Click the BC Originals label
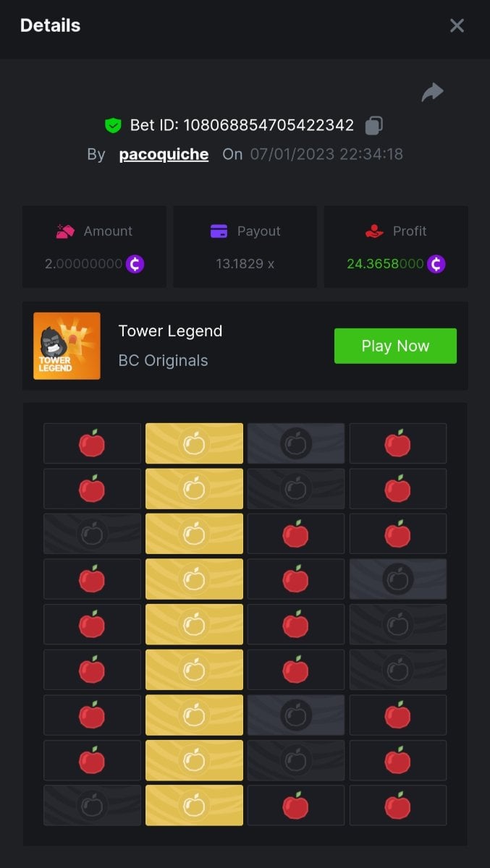The width and height of the screenshot is (490, 868). tap(163, 360)
